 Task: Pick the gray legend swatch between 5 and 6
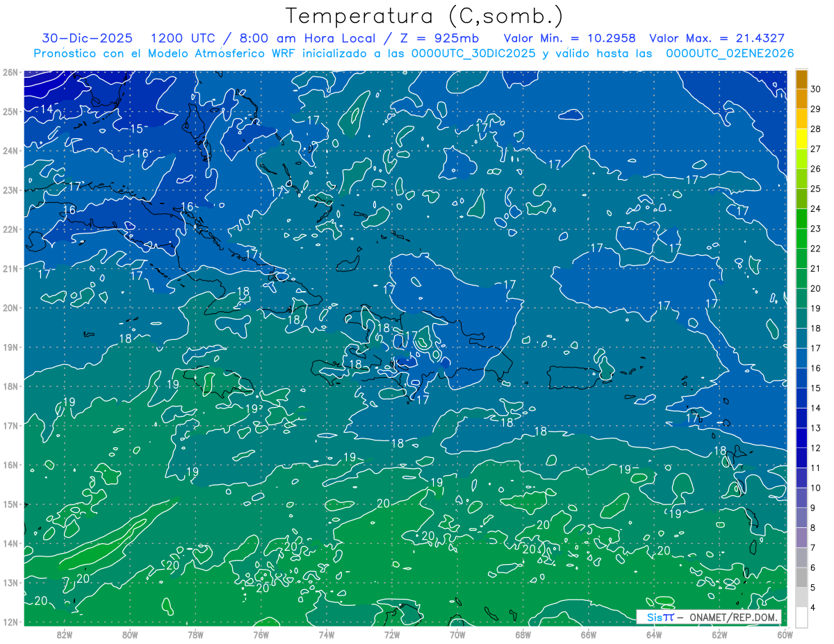click(801, 577)
